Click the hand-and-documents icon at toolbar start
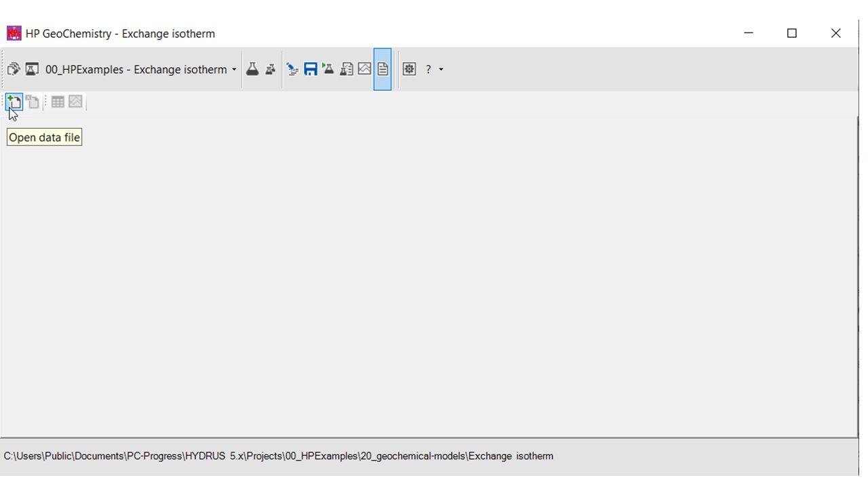 pyautogui.click(x=14, y=69)
